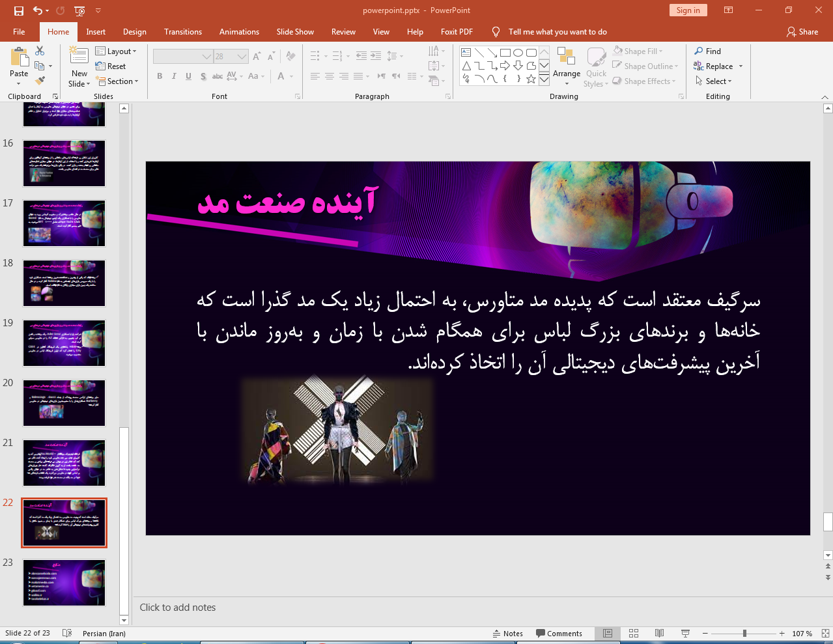Image resolution: width=833 pixels, height=644 pixels.
Task: Open the font name combo box
Action: tap(183, 57)
